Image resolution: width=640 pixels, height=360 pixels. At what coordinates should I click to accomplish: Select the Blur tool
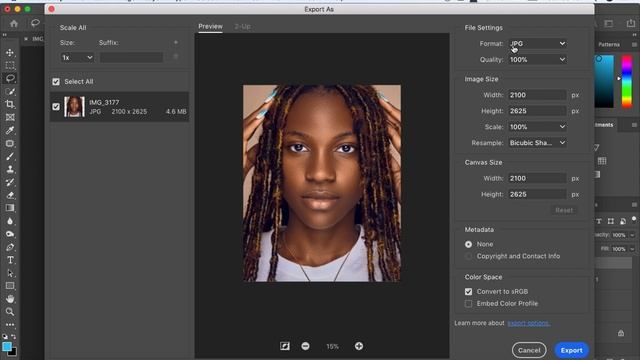pyautogui.click(x=10, y=221)
